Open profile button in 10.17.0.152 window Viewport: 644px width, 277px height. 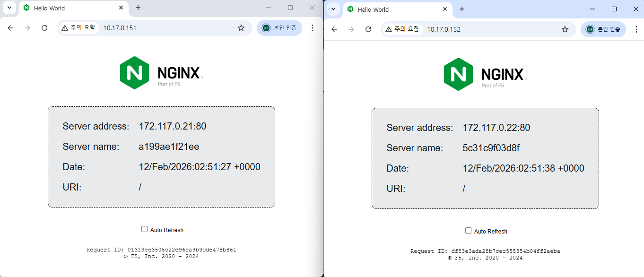pyautogui.click(x=603, y=29)
